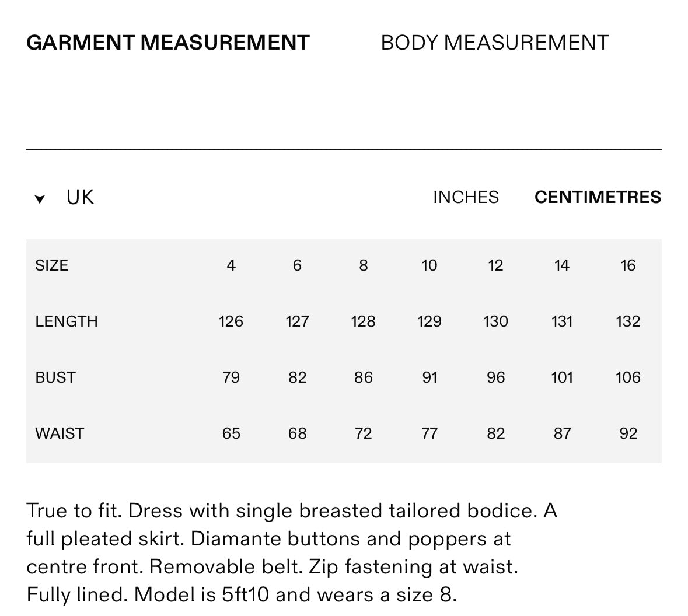Screen dimensions: 688x616
Task: Select the size 4 column header
Action: click(x=231, y=266)
